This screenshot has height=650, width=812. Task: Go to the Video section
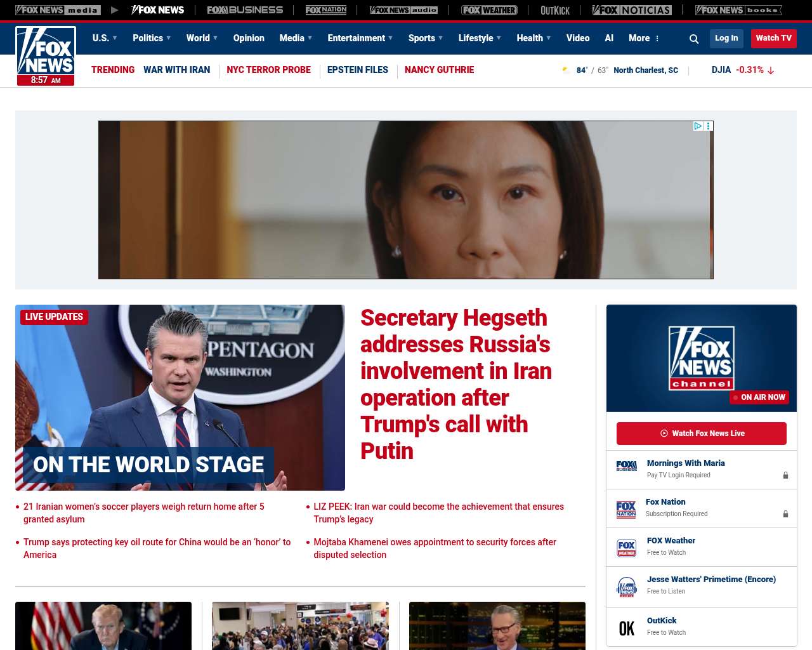point(578,38)
